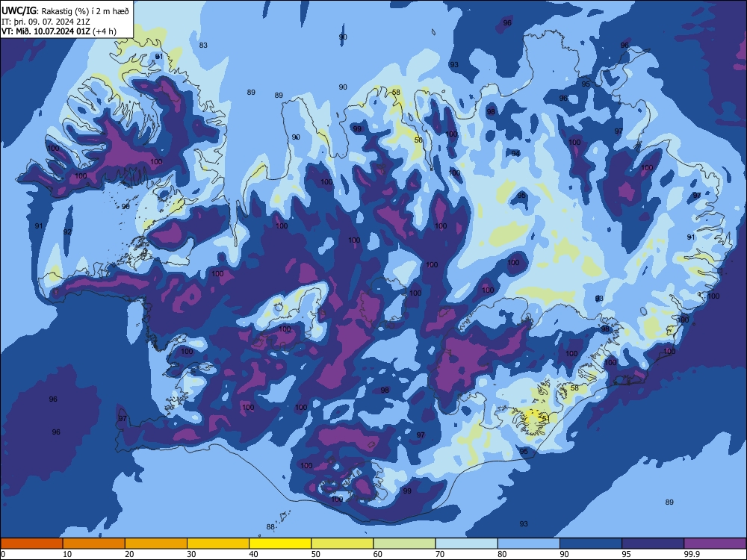This screenshot has width=747, height=560.
Task: Pick the pale yellow-green 50–60 legend swatch
Action: (342, 544)
